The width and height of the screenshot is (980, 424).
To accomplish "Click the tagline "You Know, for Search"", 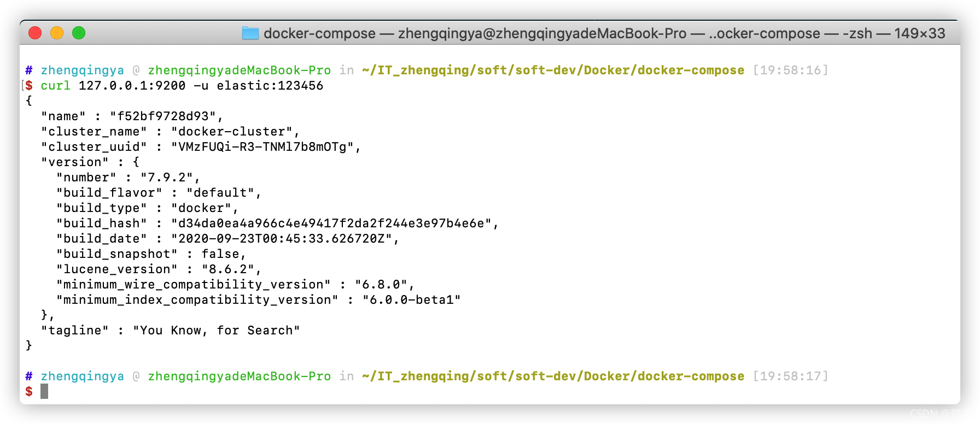I will click(216, 331).
